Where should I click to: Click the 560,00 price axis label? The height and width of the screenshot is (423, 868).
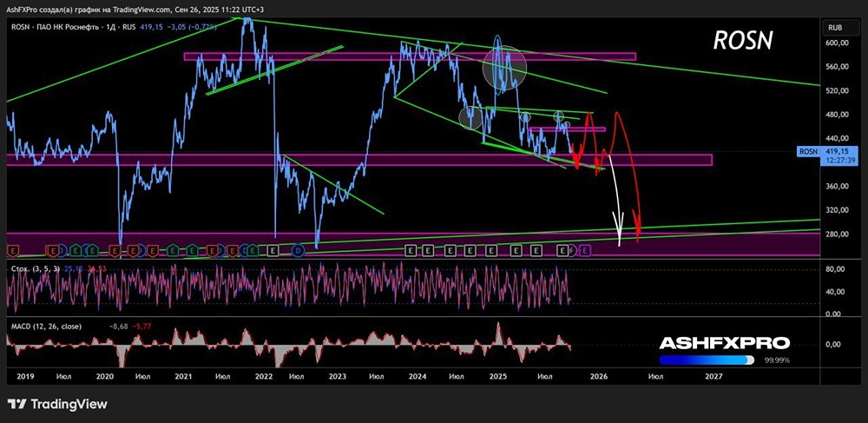point(835,67)
